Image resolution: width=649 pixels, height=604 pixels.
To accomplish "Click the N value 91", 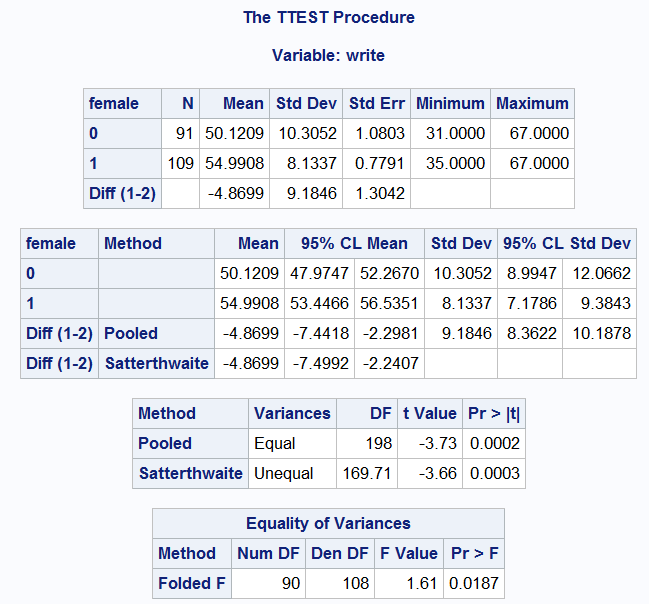I will (x=185, y=133).
